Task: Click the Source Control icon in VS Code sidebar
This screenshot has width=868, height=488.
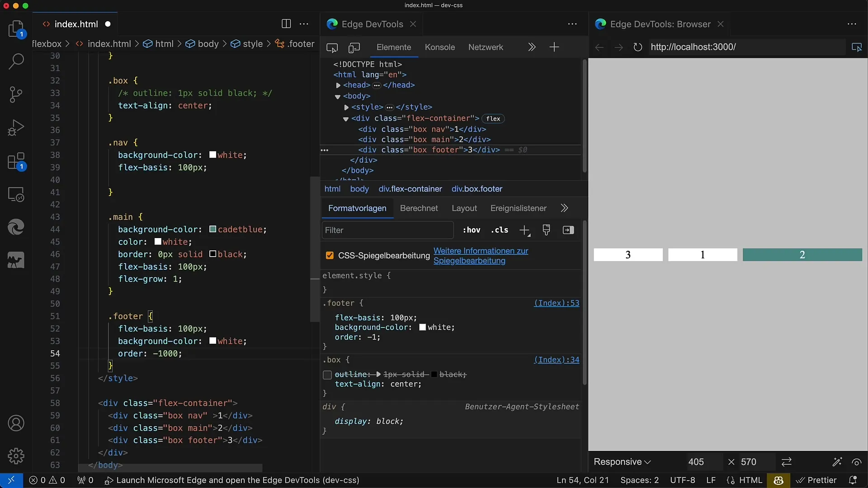Action: [15, 94]
